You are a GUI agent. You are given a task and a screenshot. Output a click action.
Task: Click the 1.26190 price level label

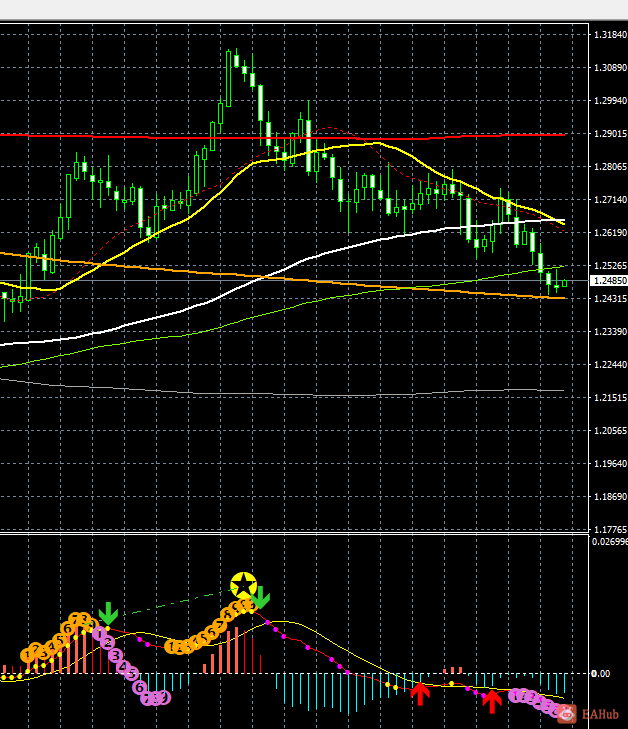(610, 233)
